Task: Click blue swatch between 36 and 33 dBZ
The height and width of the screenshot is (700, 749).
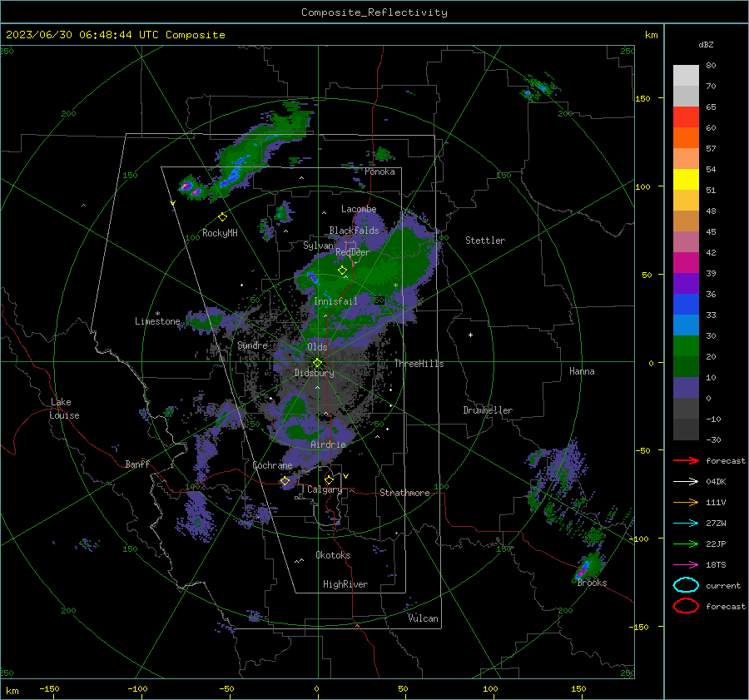Action: [686, 304]
